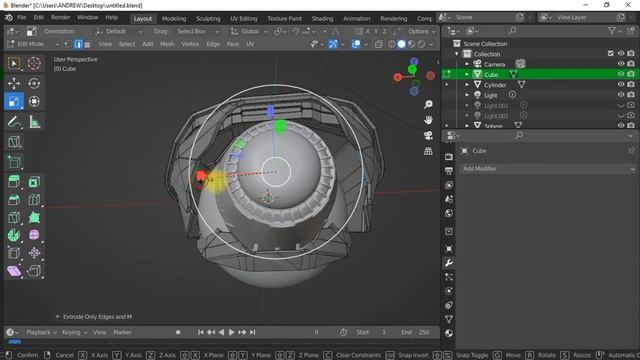The image size is (640, 360).
Task: Select the Scale tool
Action: (14, 101)
